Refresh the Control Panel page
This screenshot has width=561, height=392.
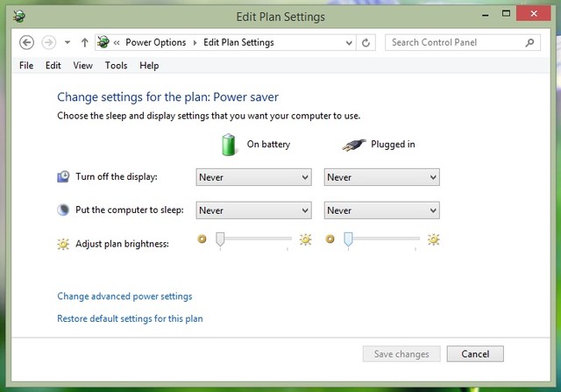point(366,43)
